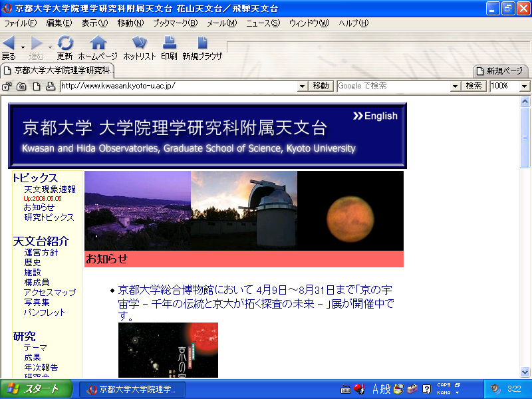Viewport: 532px width, 399px height.
Task: Select the 京都大学大学院理学研究科 page tab
Action: tap(58, 70)
